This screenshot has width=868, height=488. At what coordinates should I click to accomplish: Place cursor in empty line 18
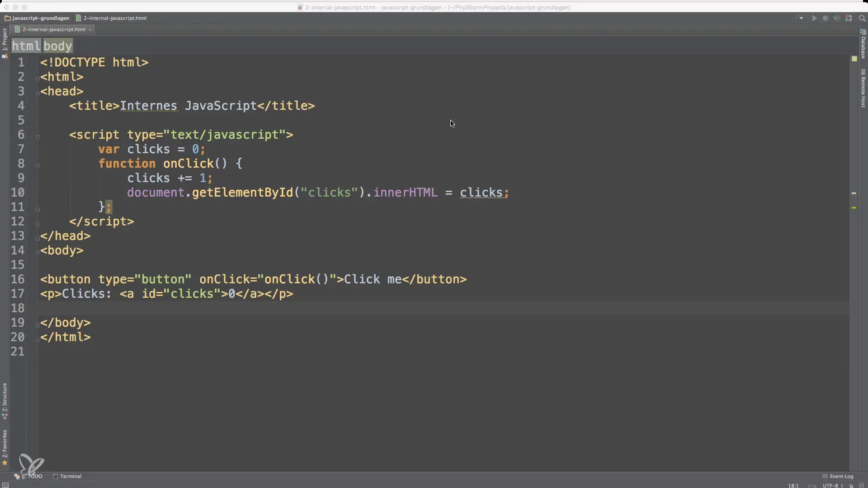click(443, 308)
